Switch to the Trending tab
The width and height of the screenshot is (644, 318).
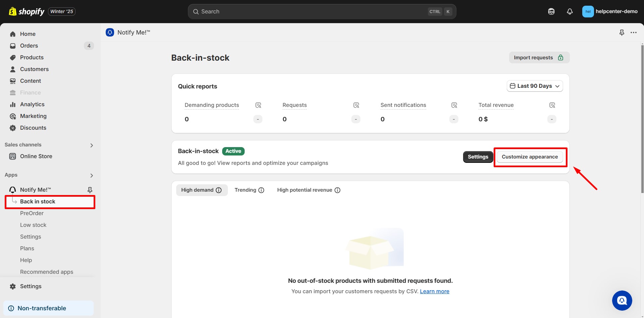click(245, 190)
